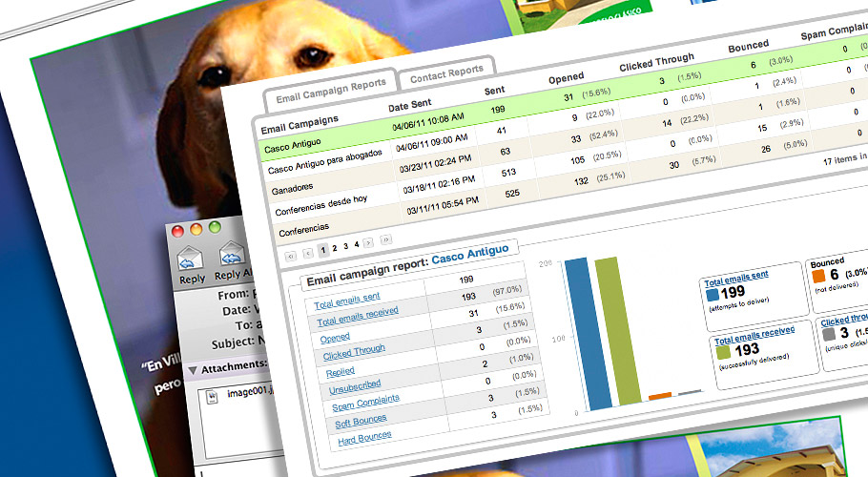Viewport: 868px width, 477px height.
Task: Jump to the last page using the pagination arrow
Action: tap(386, 239)
